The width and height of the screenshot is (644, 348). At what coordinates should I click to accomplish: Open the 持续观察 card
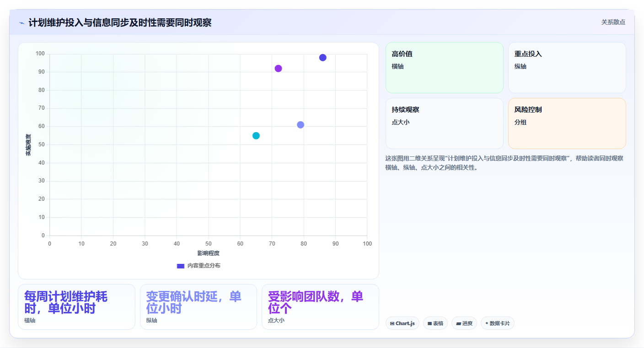click(x=445, y=123)
